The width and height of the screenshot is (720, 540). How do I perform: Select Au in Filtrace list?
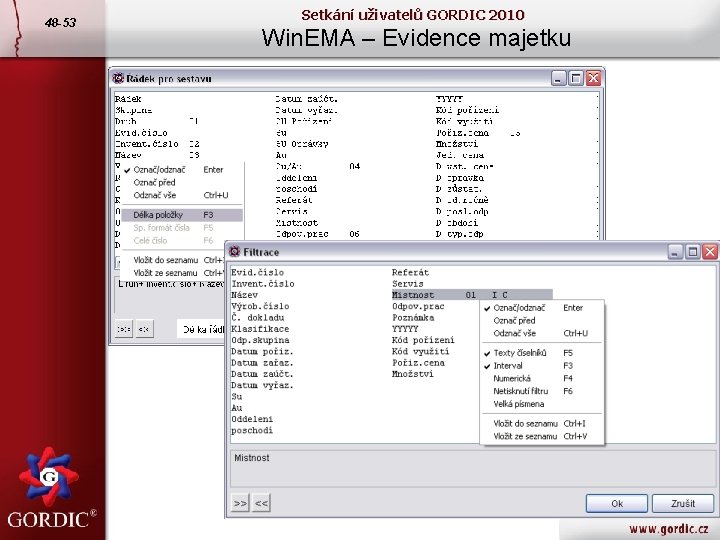[236, 408]
